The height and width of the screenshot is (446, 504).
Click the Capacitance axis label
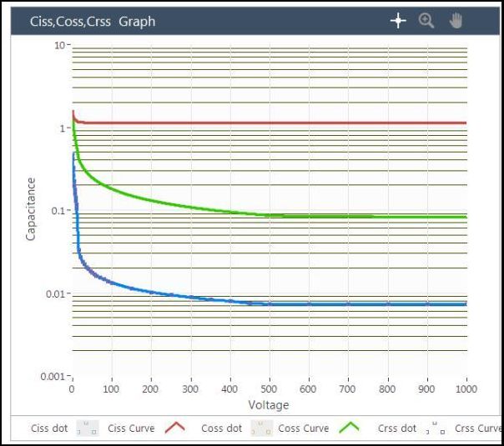(31, 208)
